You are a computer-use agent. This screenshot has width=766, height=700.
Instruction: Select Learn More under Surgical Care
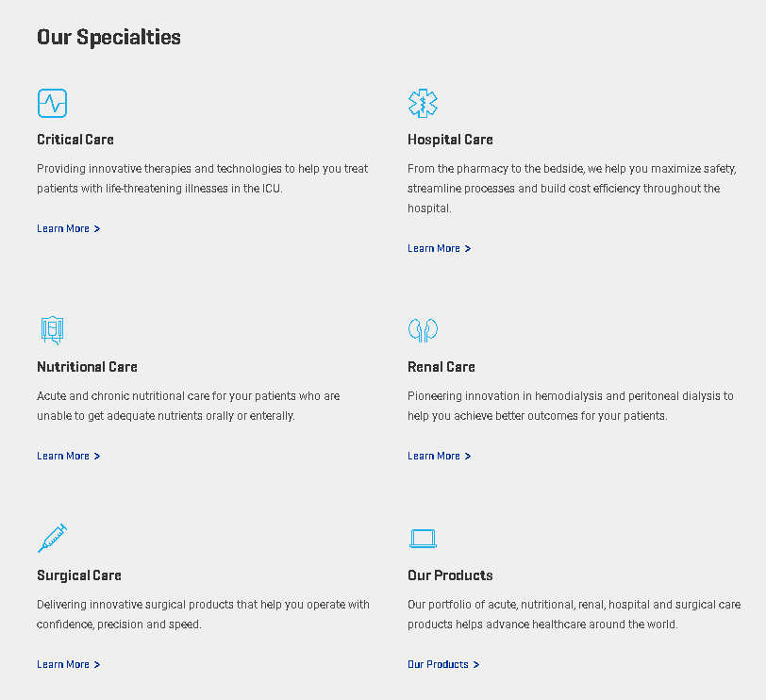click(x=68, y=664)
